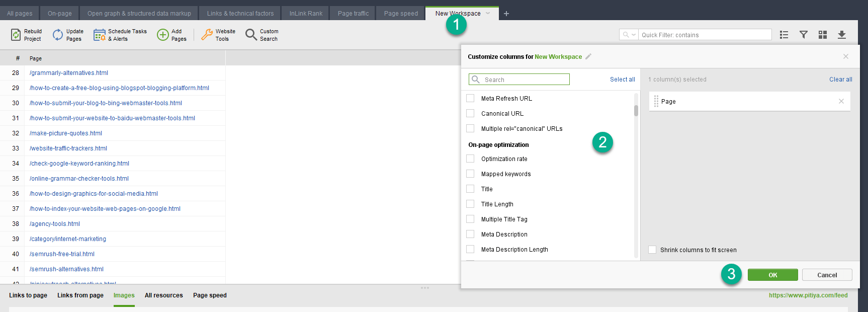
Task: Click the Update Pages icon
Action: pos(58,35)
